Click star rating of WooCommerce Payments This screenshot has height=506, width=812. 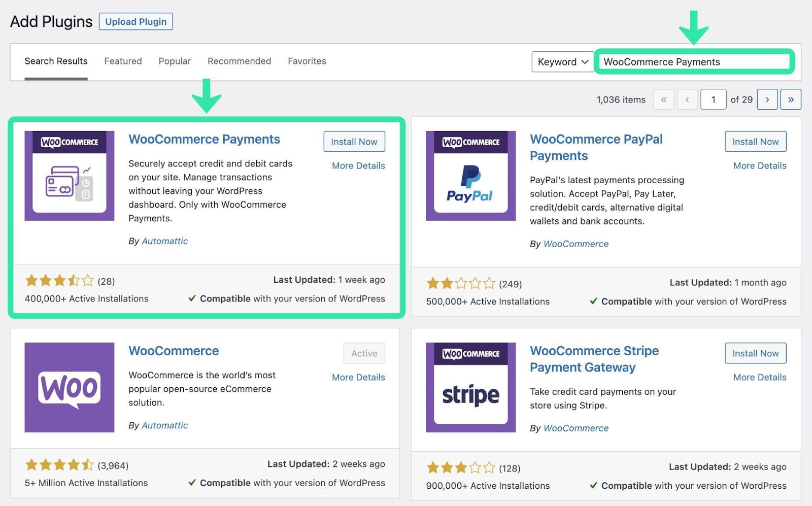click(x=60, y=281)
